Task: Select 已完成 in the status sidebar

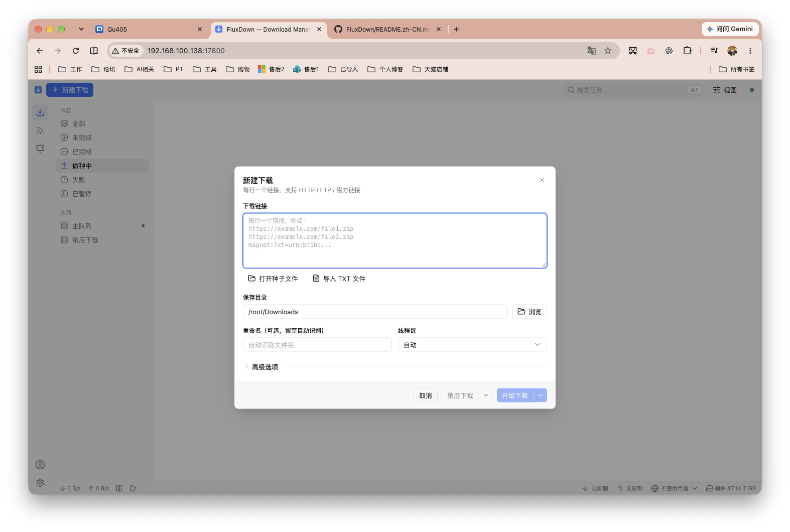Action: click(x=102, y=152)
